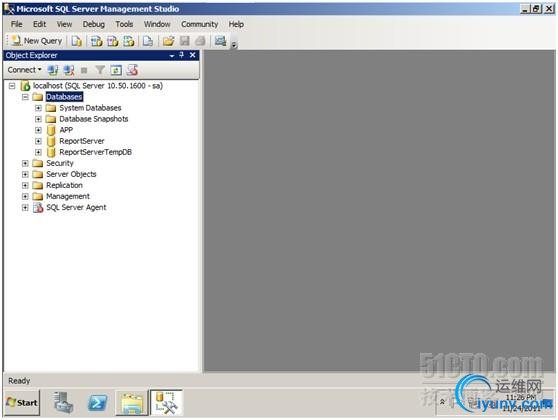Select the Databases tree label
Viewport: 558px width, 420px height.
point(64,97)
